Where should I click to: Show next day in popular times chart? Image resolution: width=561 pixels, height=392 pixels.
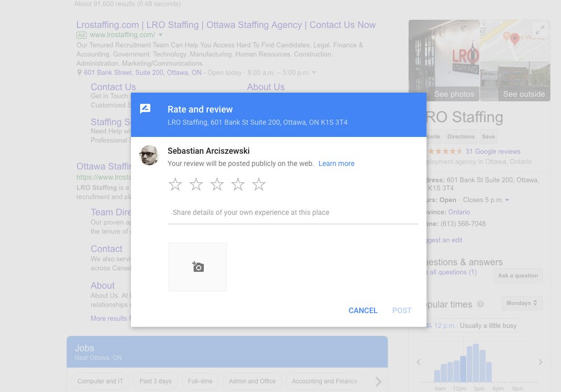click(540, 362)
